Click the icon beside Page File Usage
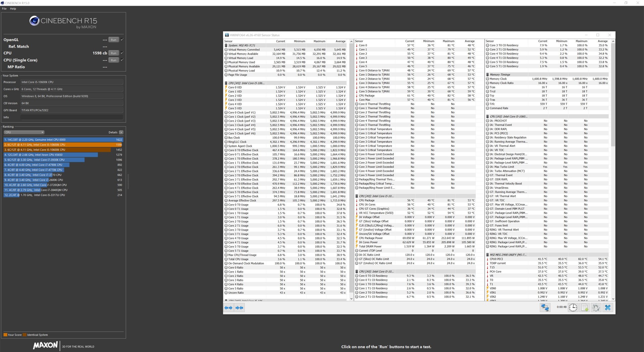Viewport: 644px width, 352px height. pyautogui.click(x=226, y=75)
